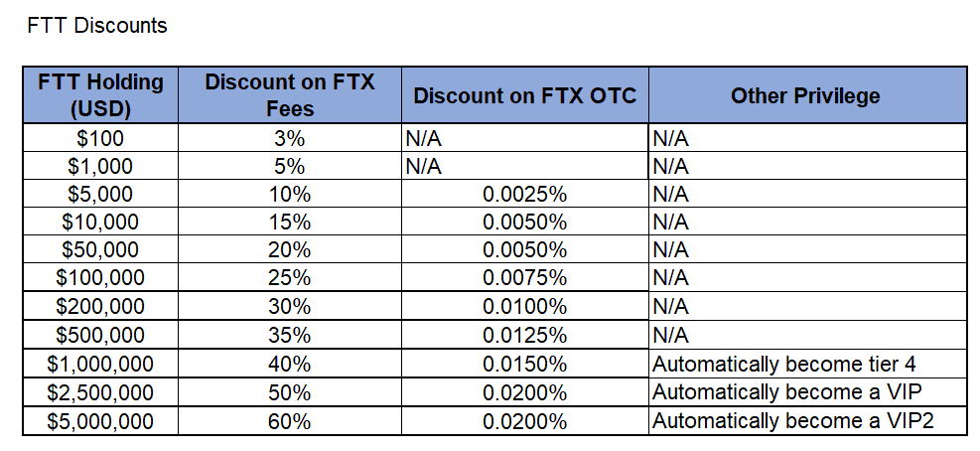The width and height of the screenshot is (980, 451).
Task: Click the 3% fee discount cell
Action: click(x=290, y=138)
